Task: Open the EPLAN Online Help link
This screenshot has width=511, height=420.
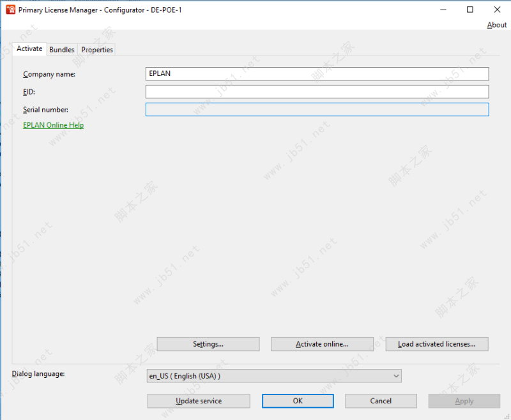Action: pyautogui.click(x=54, y=125)
